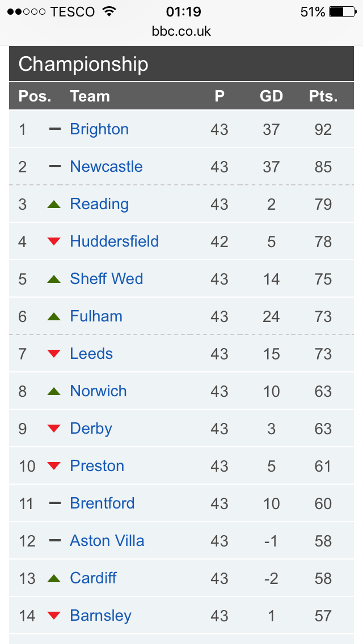Open the Fulham team page

coord(96,316)
